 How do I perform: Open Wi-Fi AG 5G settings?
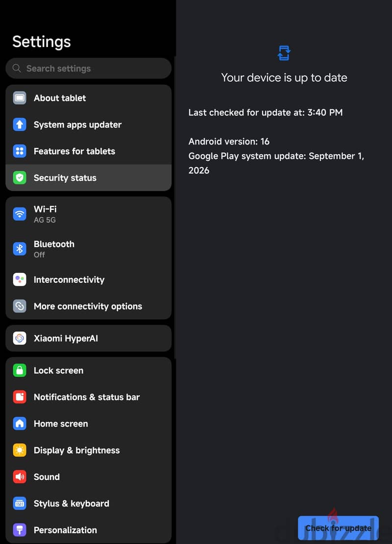click(x=89, y=214)
